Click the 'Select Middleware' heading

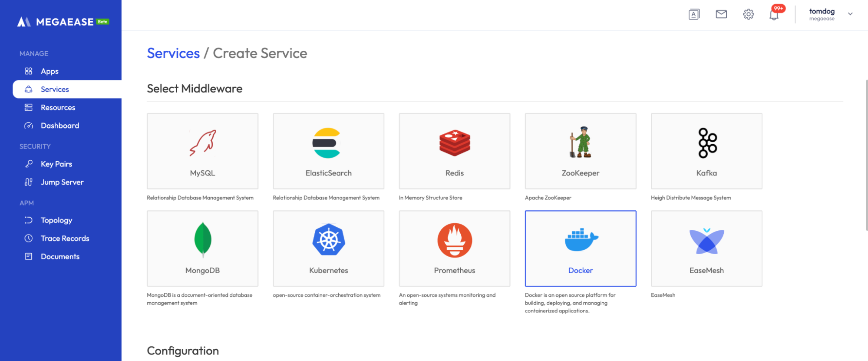[x=195, y=89]
